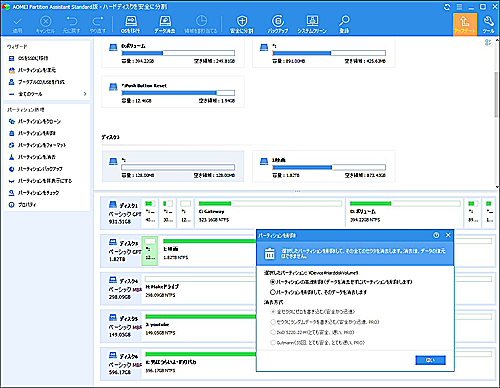Click the Allocate Free Space pie-chart toolbar icon
The image size is (500, 388).
(x=201, y=21)
